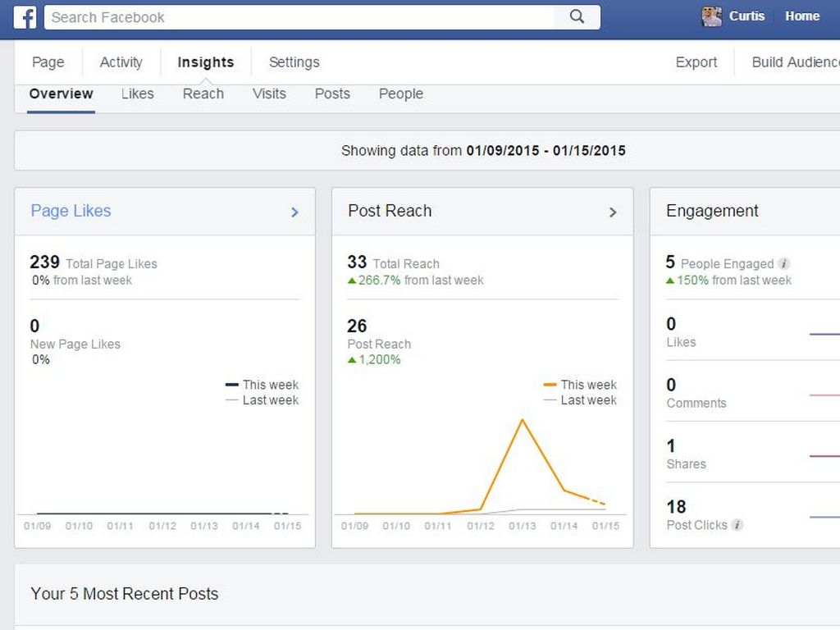
Task: Click info icon beside Post Clicks
Action: point(737,525)
